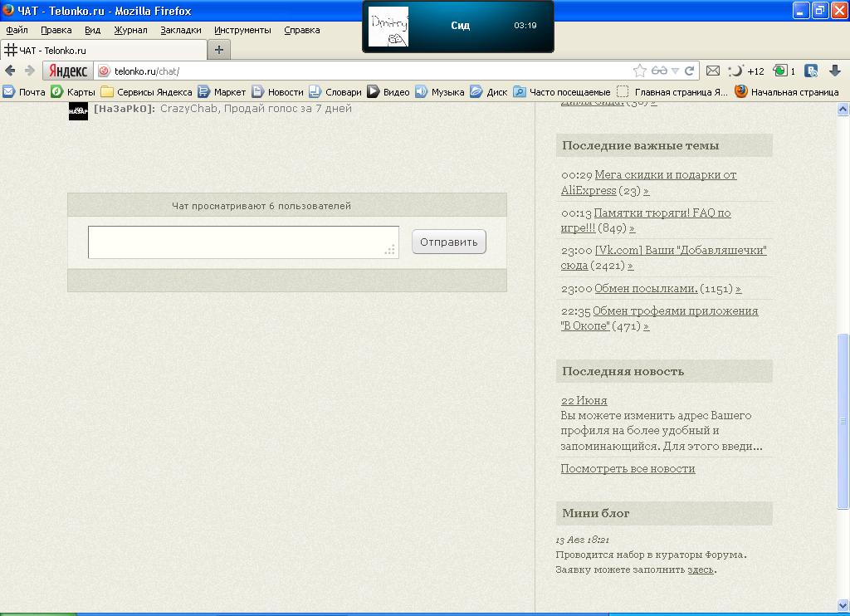Click the "Чат просматривают 6 пользователей" text

point(261,206)
